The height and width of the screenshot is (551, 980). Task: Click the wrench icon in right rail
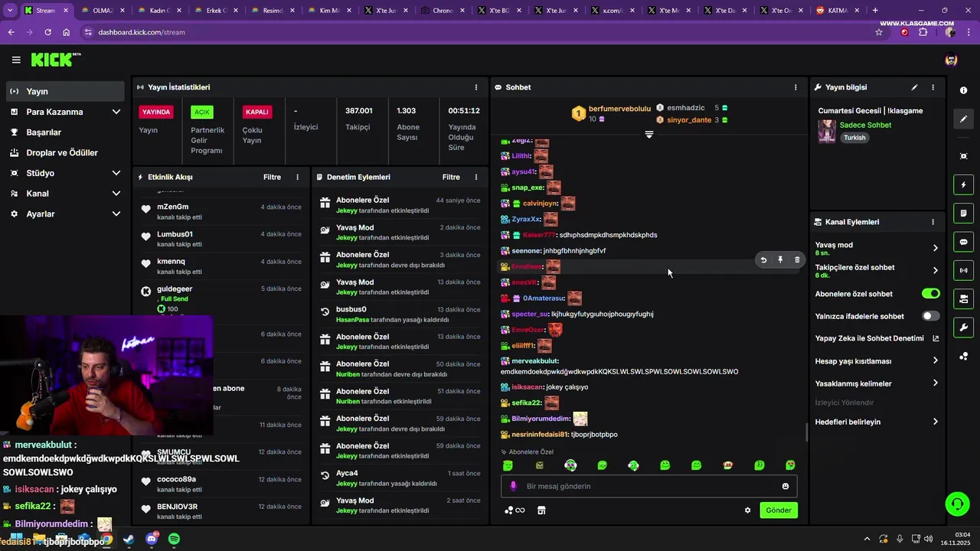pos(963,328)
